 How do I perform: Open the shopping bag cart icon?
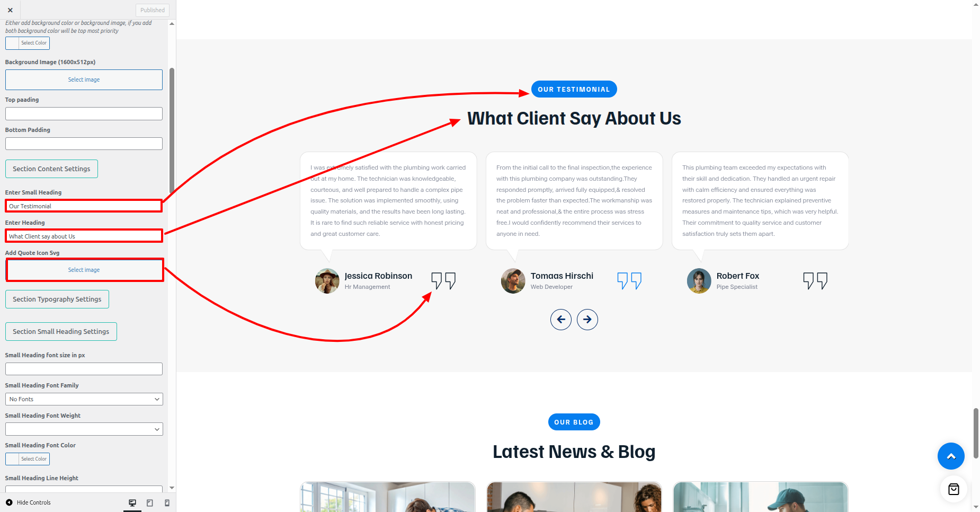click(x=954, y=489)
